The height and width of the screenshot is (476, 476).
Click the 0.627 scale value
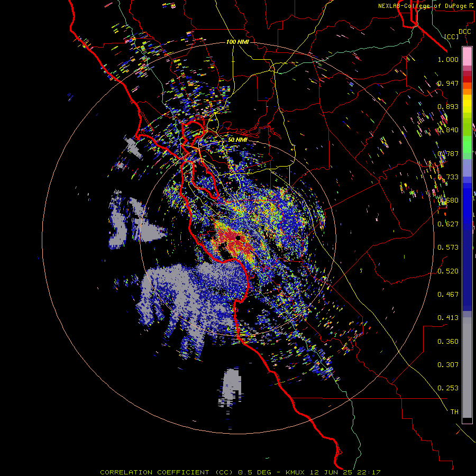tap(448, 224)
